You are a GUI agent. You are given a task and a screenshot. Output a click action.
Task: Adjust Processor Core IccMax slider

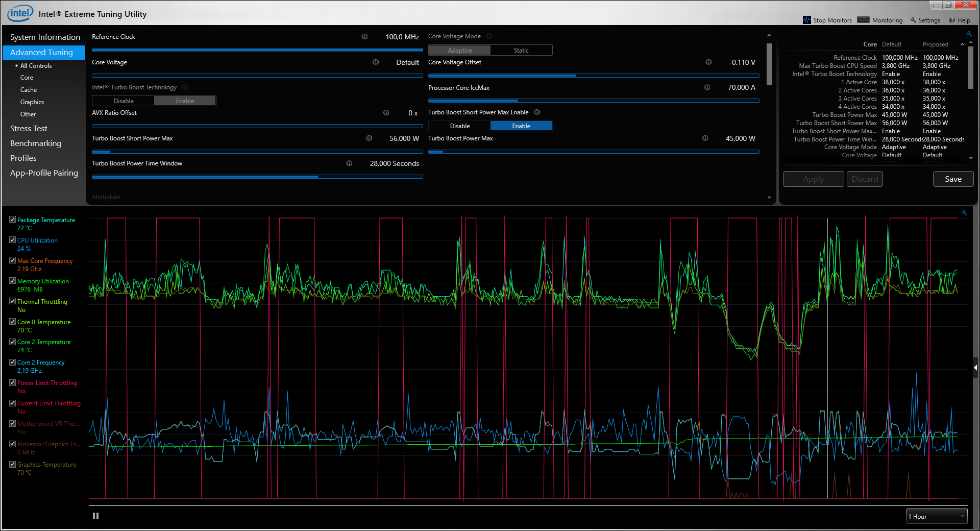click(594, 101)
